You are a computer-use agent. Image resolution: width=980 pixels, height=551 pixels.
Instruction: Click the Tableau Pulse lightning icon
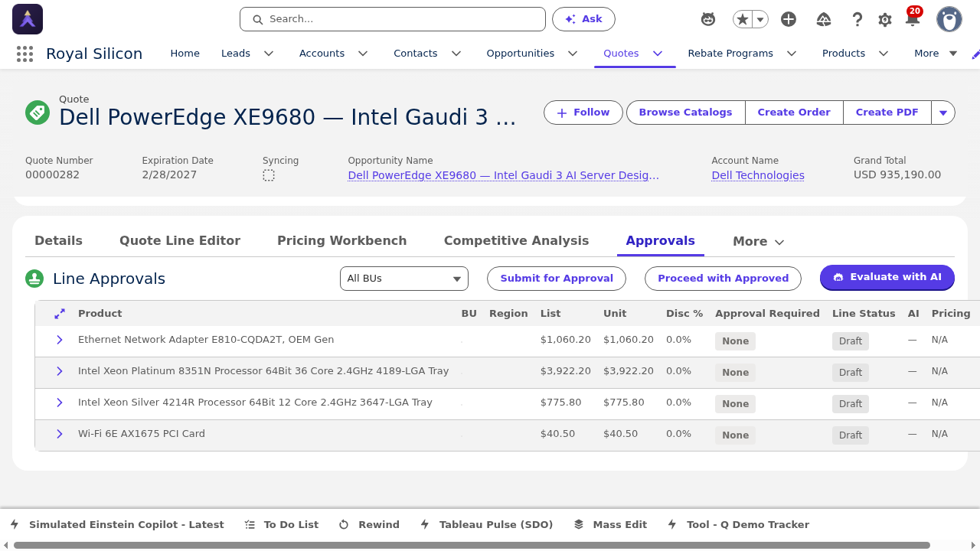click(x=425, y=524)
